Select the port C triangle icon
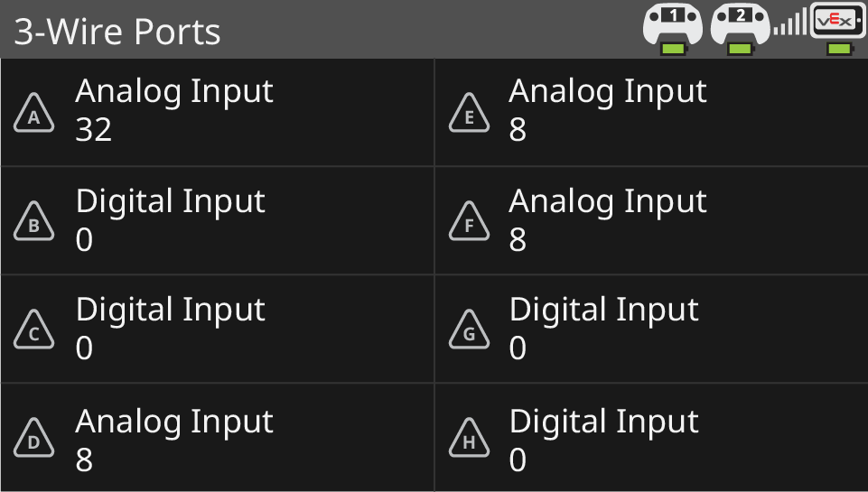868x492 pixels. [34, 332]
